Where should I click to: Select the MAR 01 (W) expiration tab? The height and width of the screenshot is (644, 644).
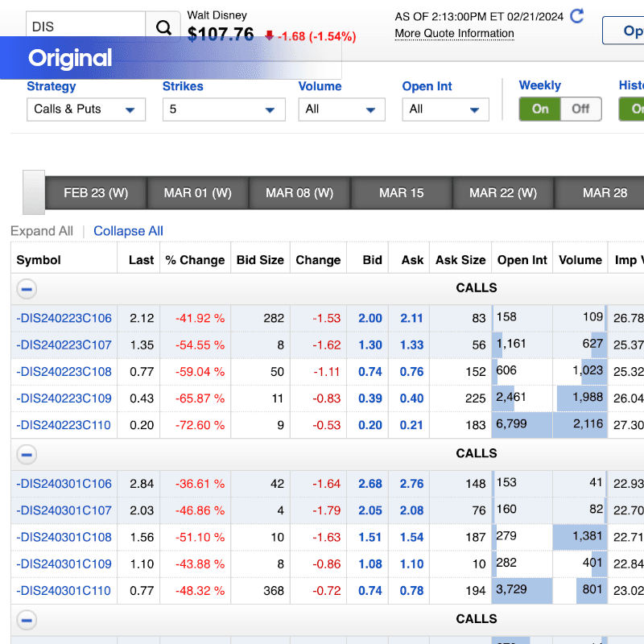tap(197, 192)
